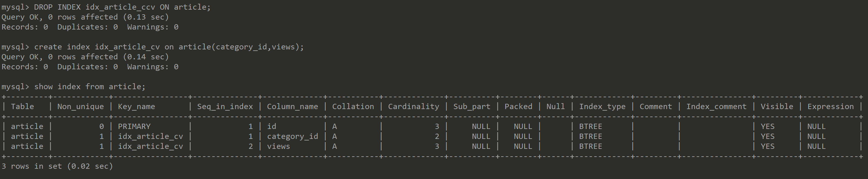Click the category_id cell in the result table
The height and width of the screenshot is (179, 868).
tap(292, 136)
